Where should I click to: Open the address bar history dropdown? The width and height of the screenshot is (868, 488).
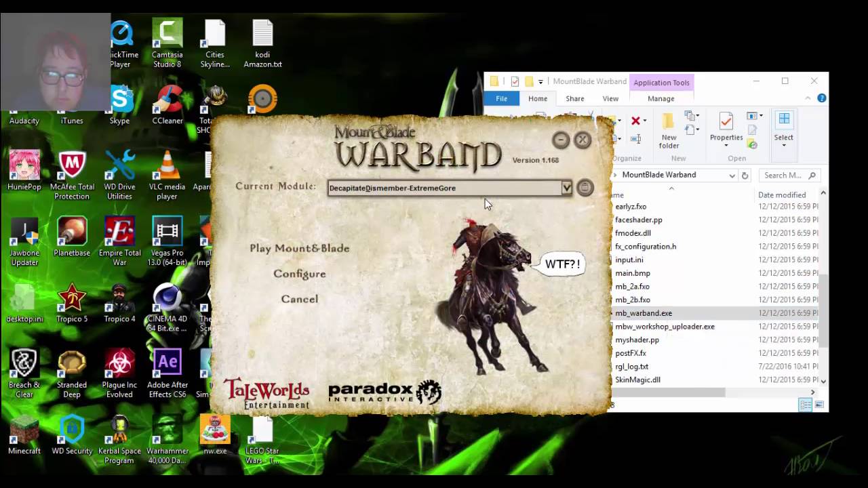coord(732,175)
